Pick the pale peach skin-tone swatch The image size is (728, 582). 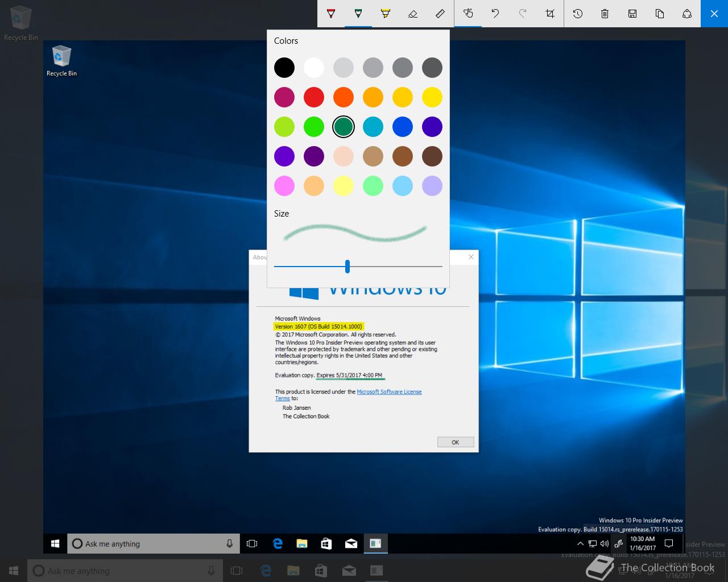(344, 156)
